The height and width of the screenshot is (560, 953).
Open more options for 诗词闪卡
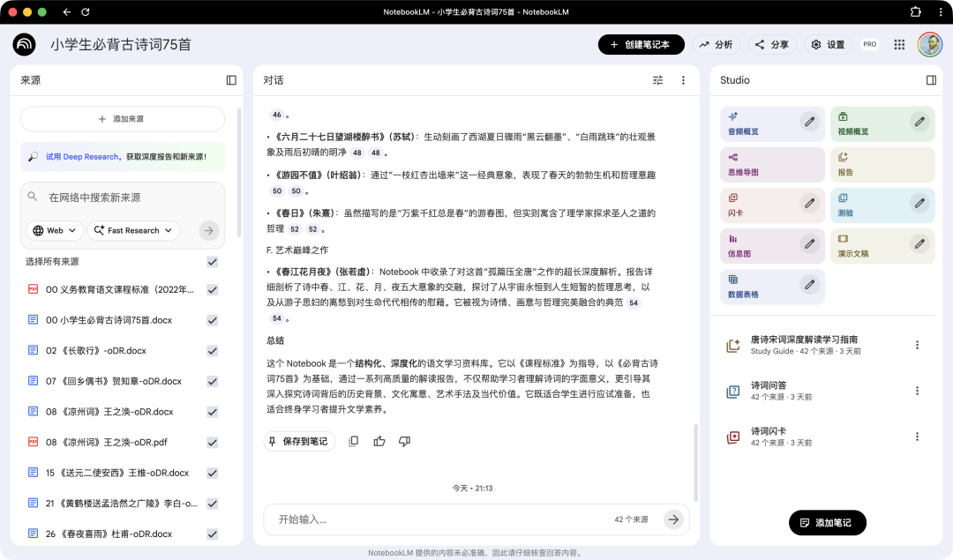pyautogui.click(x=917, y=437)
